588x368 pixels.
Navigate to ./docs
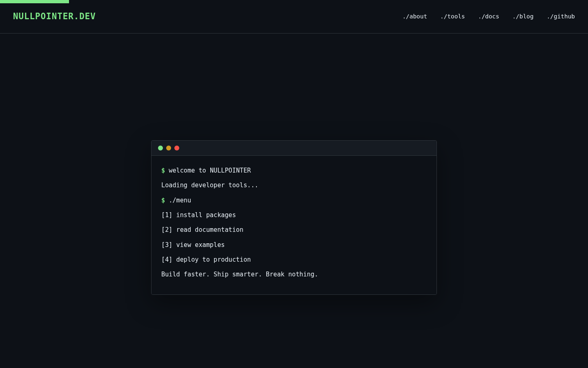click(489, 16)
